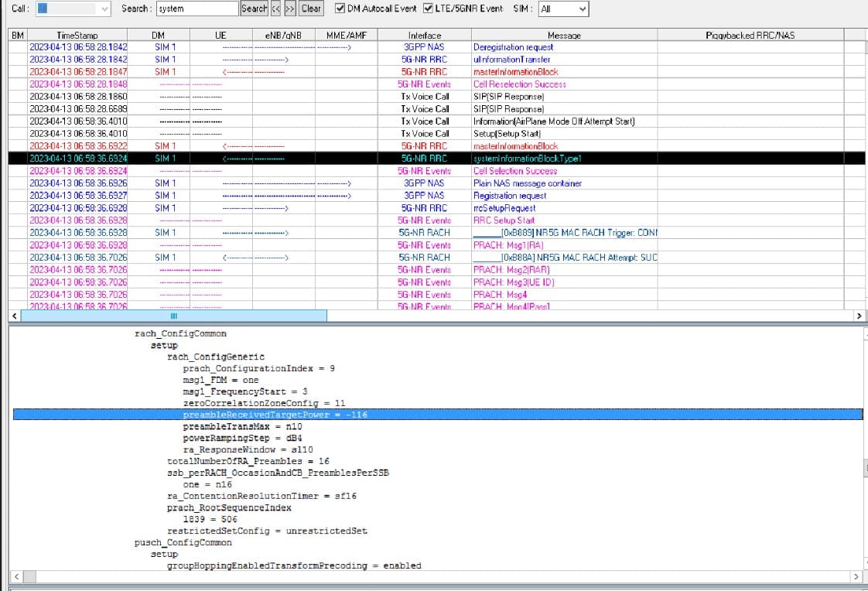This screenshot has height=591, width=868.
Task: Click the rach_ConfigGeneric line
Action: (x=216, y=357)
